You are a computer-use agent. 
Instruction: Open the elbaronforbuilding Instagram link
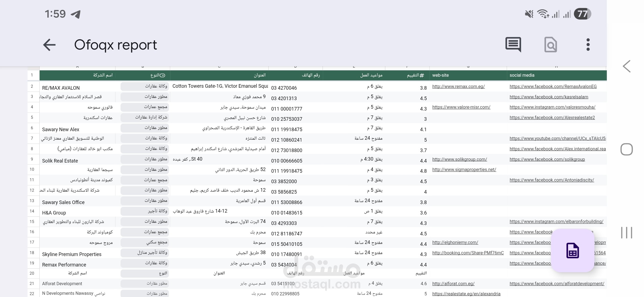(x=556, y=222)
